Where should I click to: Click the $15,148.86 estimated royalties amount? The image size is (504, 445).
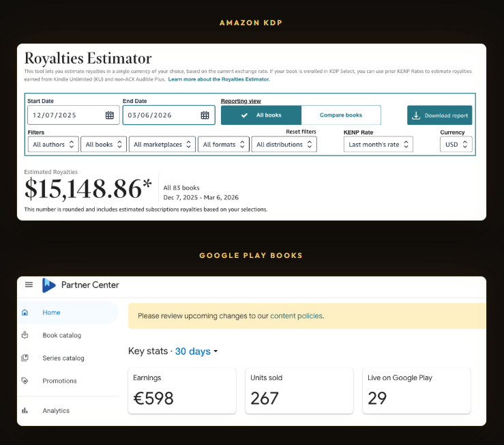click(x=88, y=188)
